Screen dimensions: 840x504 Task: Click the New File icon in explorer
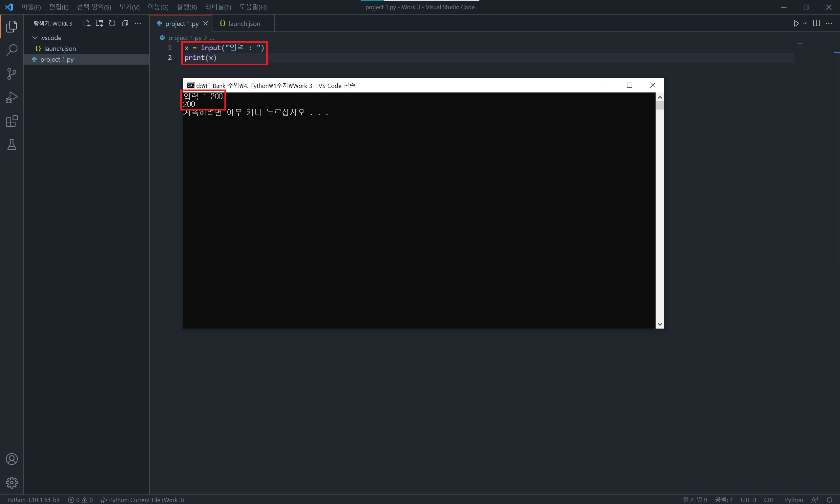pos(87,23)
